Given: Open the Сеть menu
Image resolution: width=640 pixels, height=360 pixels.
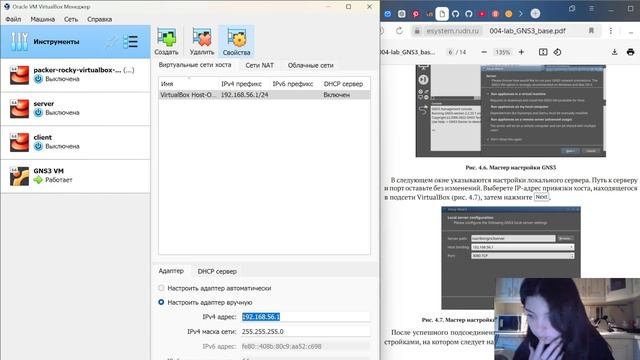Looking at the screenshot, I should [71, 19].
